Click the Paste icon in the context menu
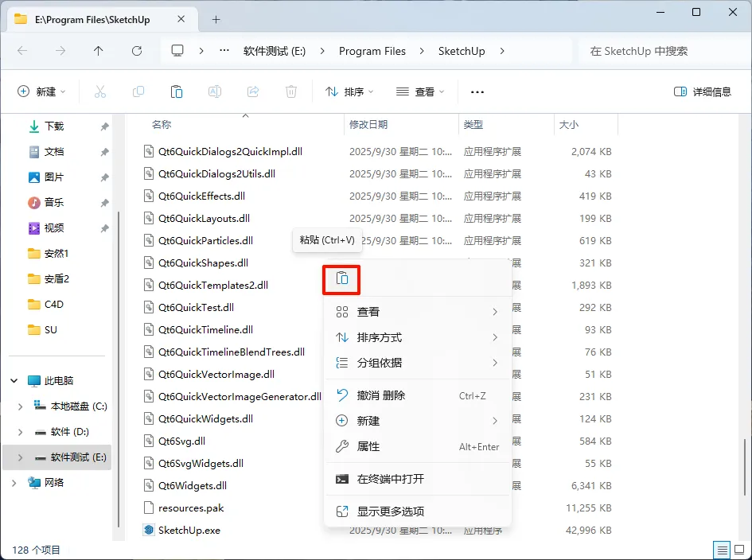This screenshot has height=560, width=752. pyautogui.click(x=341, y=278)
